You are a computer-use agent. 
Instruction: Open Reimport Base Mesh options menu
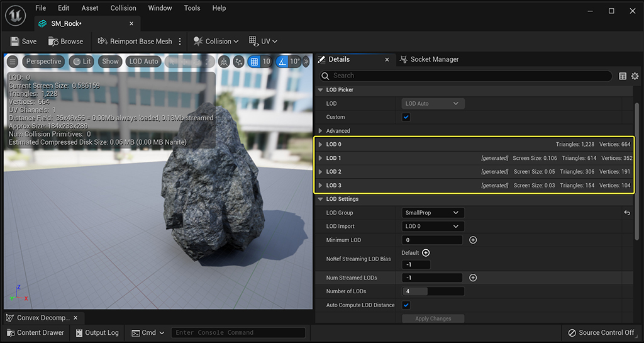tap(180, 42)
